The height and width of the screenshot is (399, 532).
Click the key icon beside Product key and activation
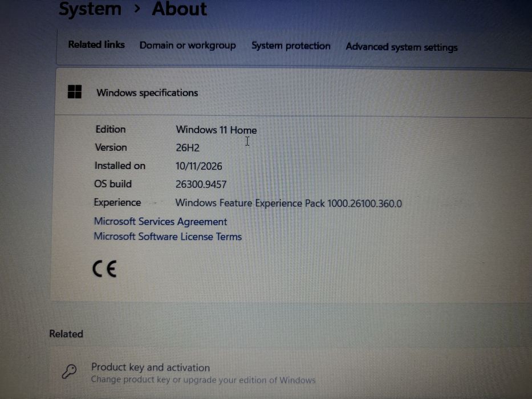coord(69,371)
